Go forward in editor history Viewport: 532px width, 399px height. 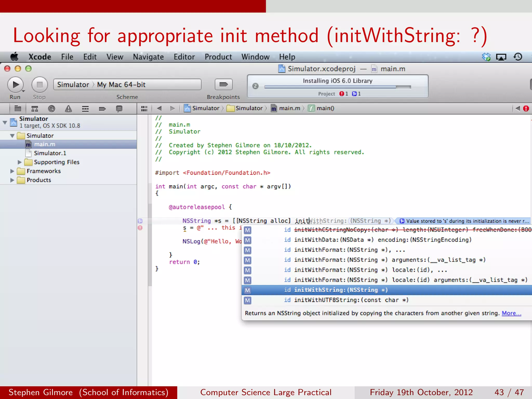click(172, 108)
